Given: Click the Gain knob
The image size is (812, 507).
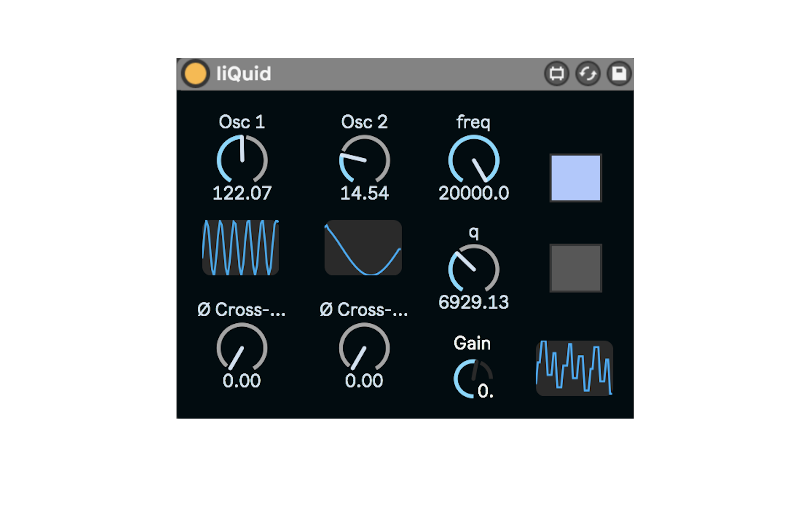Looking at the screenshot, I should tap(473, 378).
